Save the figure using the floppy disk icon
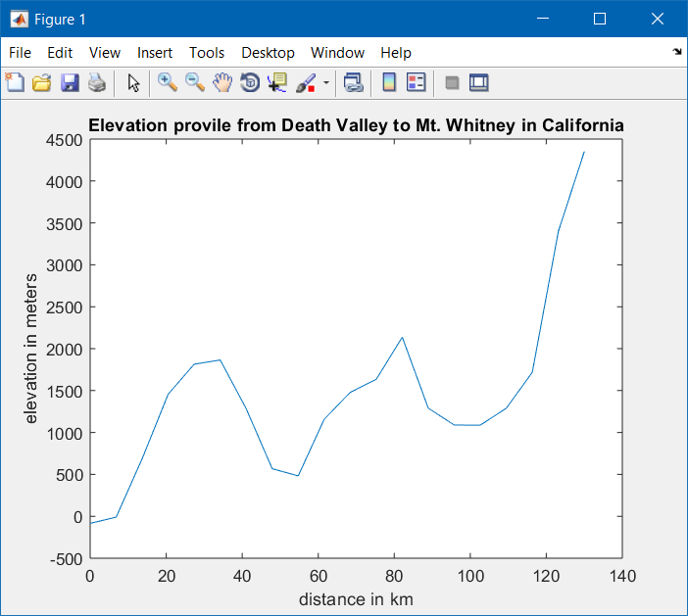 (x=70, y=83)
